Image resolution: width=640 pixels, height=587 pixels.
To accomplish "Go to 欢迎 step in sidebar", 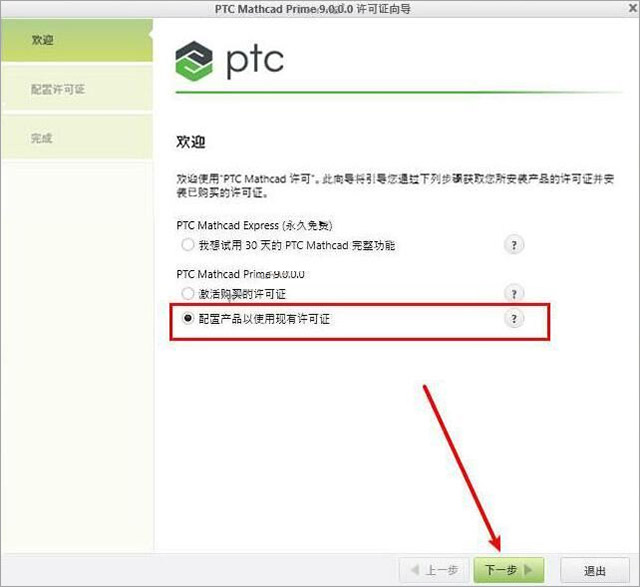I will [x=77, y=40].
